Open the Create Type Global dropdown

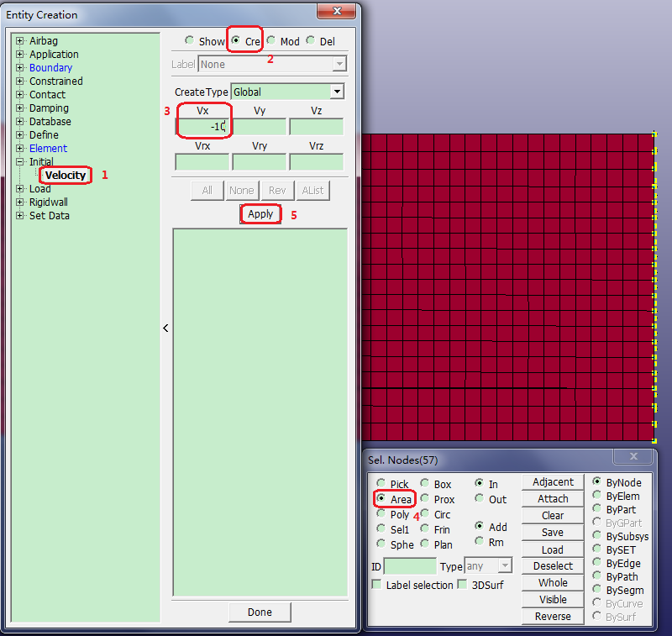pyautogui.click(x=337, y=92)
